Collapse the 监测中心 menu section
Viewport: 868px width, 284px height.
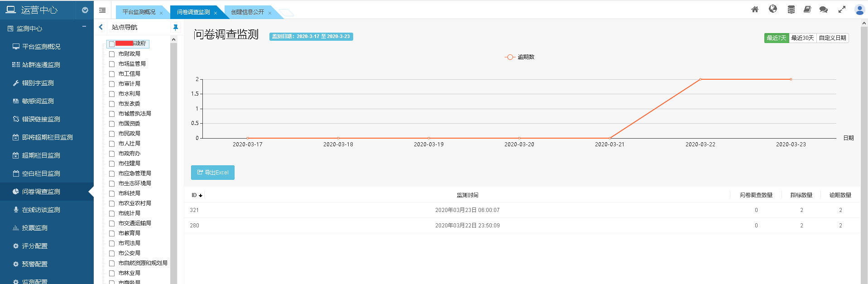[84, 27]
